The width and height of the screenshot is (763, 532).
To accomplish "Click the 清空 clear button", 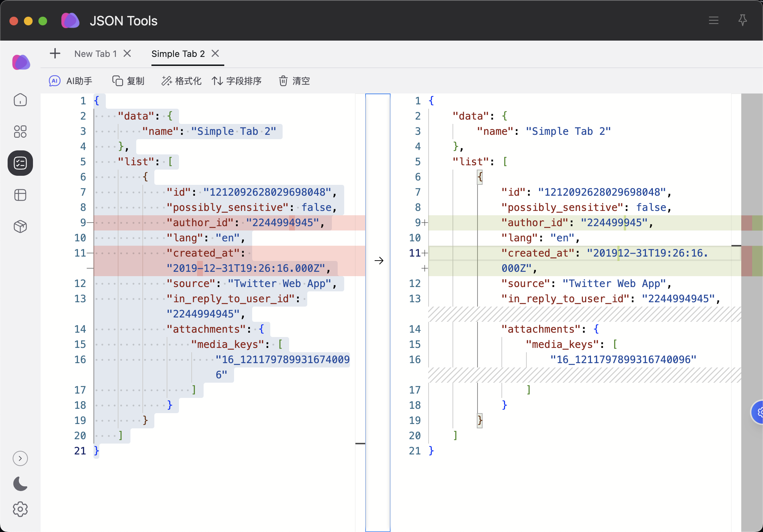I will click(x=294, y=81).
